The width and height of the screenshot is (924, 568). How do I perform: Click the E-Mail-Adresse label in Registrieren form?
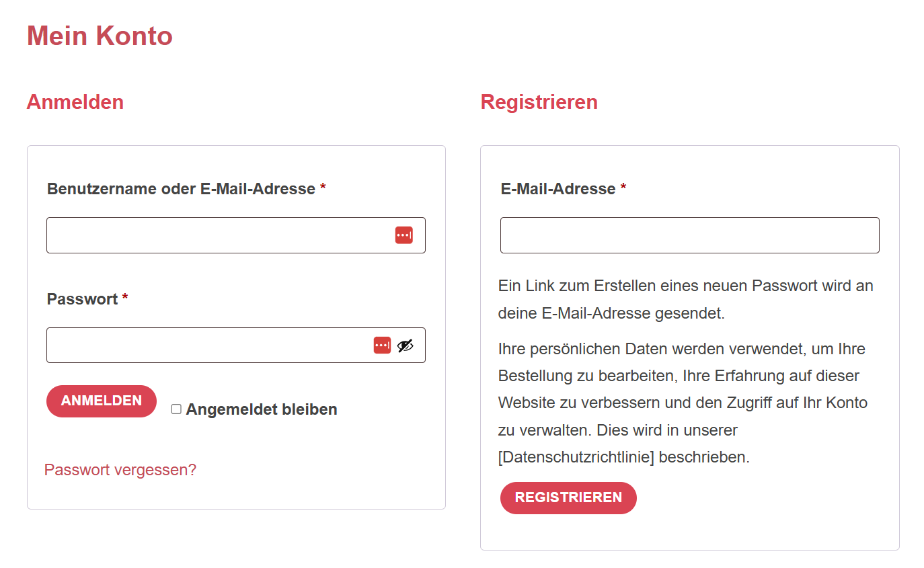(x=558, y=189)
